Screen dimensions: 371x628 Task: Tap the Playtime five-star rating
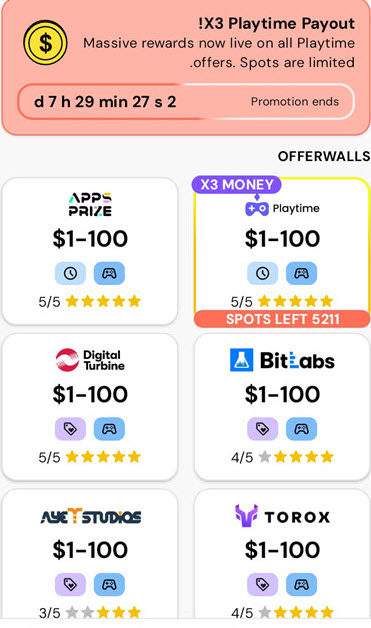pyautogui.click(x=282, y=301)
